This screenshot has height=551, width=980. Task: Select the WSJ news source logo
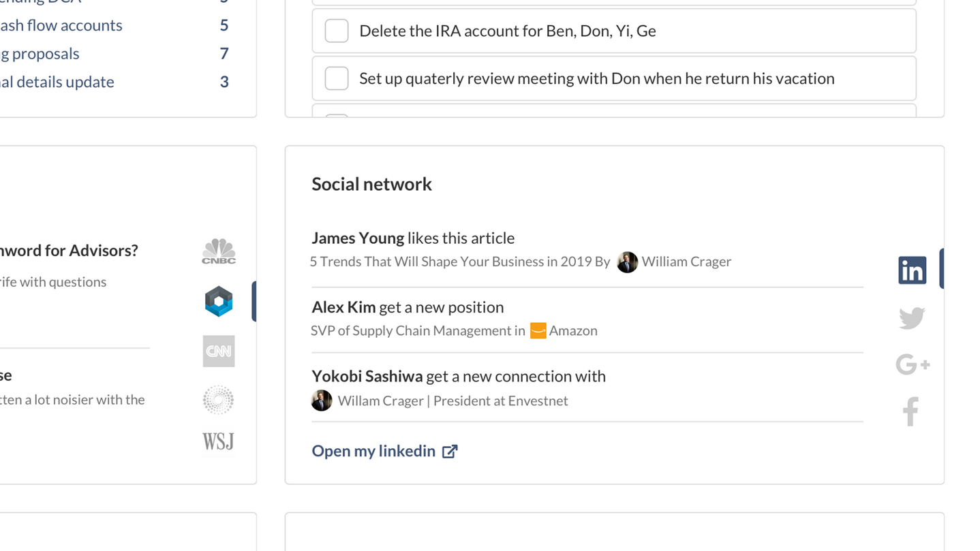click(x=218, y=442)
